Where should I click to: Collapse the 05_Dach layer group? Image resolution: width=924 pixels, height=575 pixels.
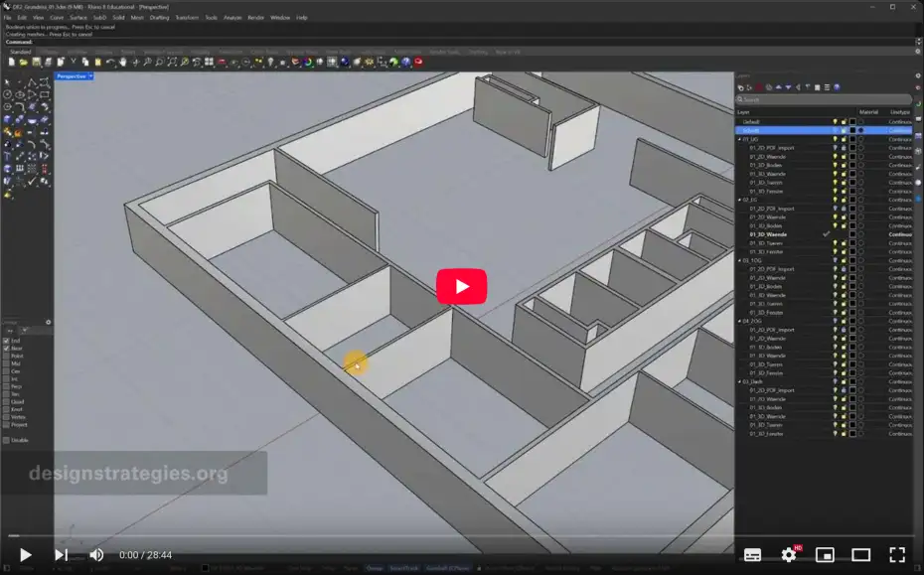(738, 383)
